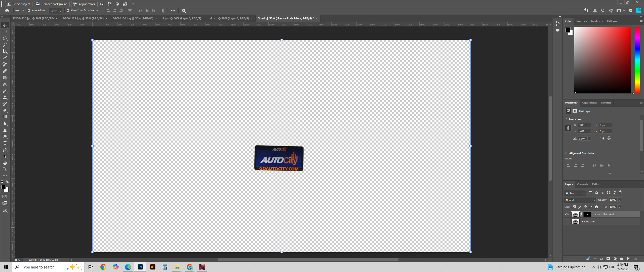Screen dimensions: 644x272
Task: Toggle the Auto-Select checkbox
Action: point(29,11)
